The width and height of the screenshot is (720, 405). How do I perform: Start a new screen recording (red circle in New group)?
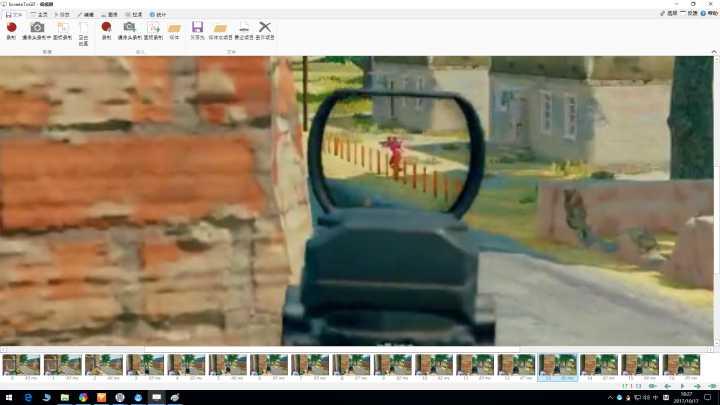(x=11, y=30)
